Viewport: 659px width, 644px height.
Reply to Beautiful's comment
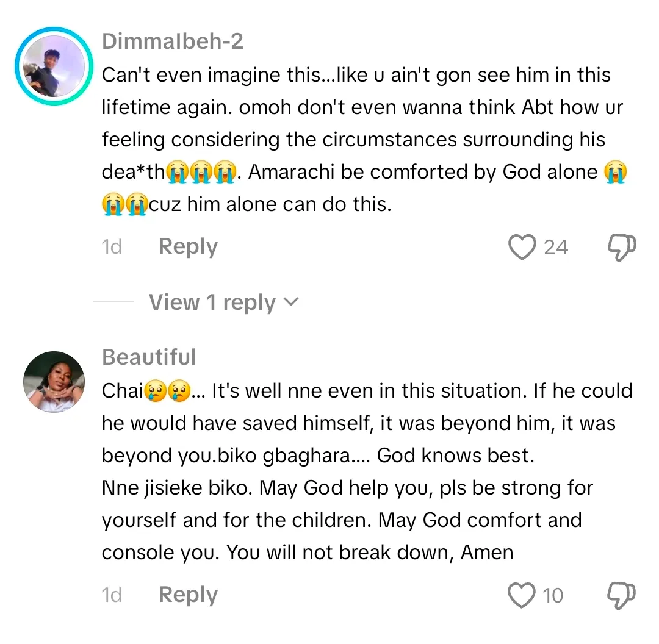point(188,595)
